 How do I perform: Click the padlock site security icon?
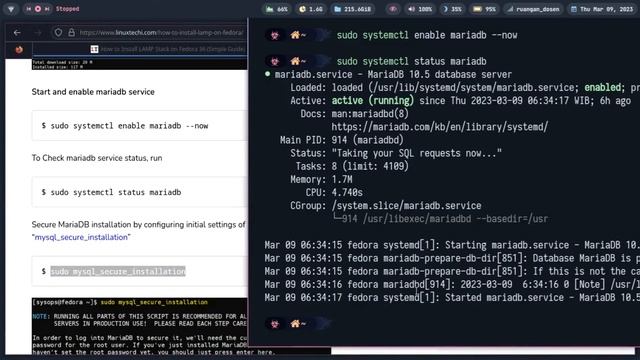(x=72, y=33)
